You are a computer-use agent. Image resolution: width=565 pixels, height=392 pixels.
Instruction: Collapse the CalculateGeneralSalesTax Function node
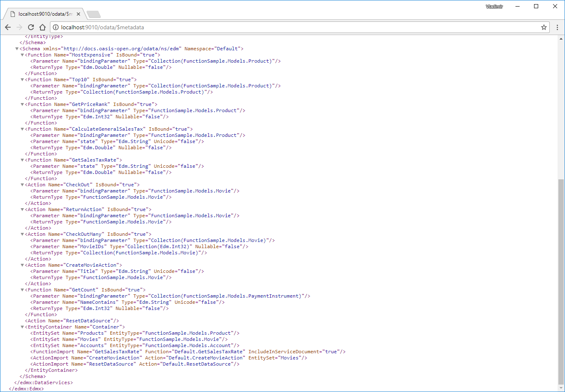pos(22,129)
